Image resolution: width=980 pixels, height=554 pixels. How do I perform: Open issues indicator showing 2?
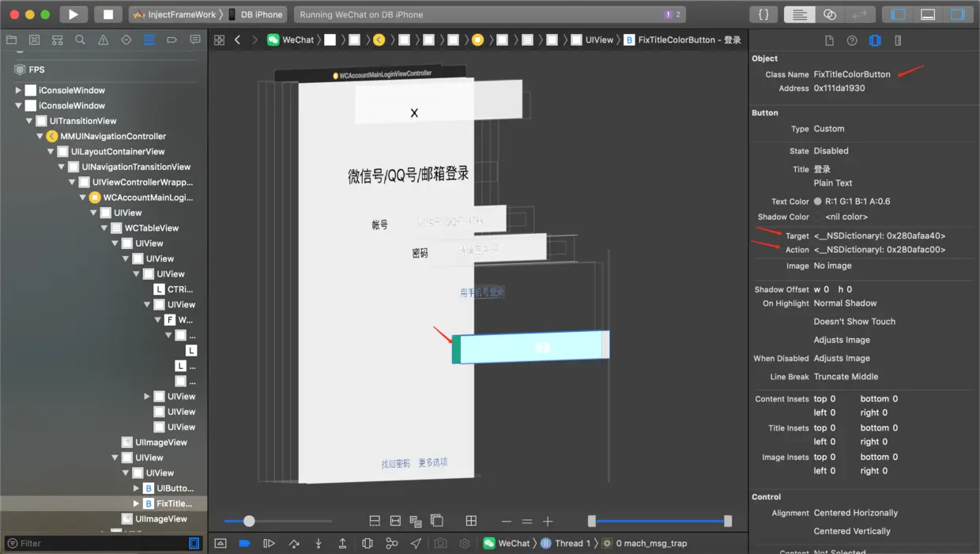click(673, 14)
